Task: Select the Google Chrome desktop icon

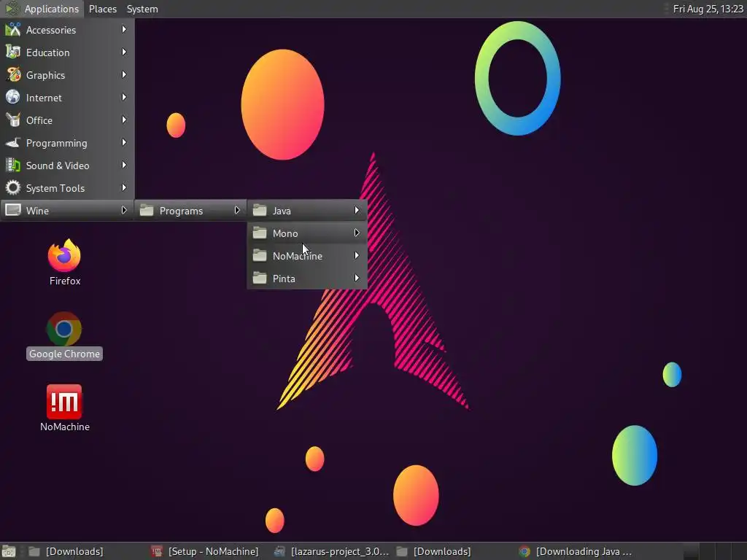Action: coord(64,329)
